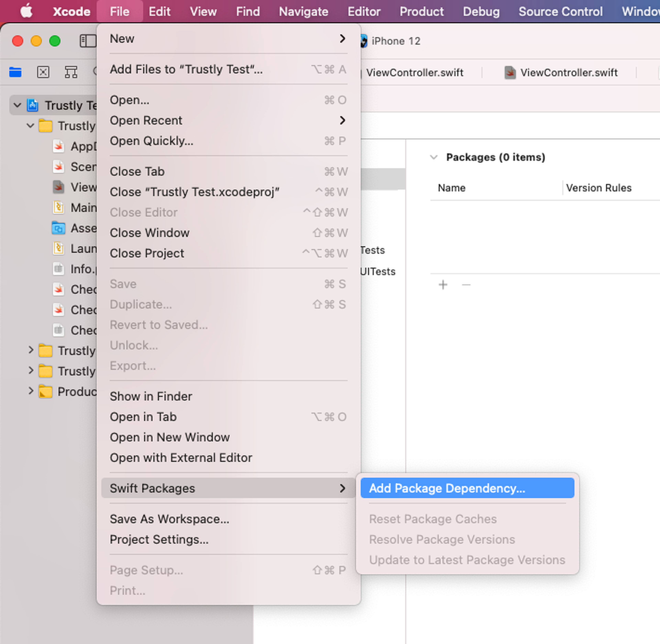660x644 pixels.
Task: Click the Version Rules column header
Action: [598, 188]
